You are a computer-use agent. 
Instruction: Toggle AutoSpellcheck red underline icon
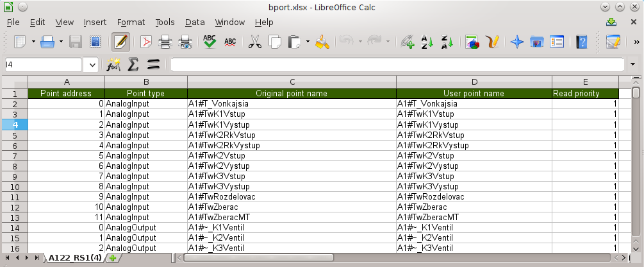pos(230,42)
